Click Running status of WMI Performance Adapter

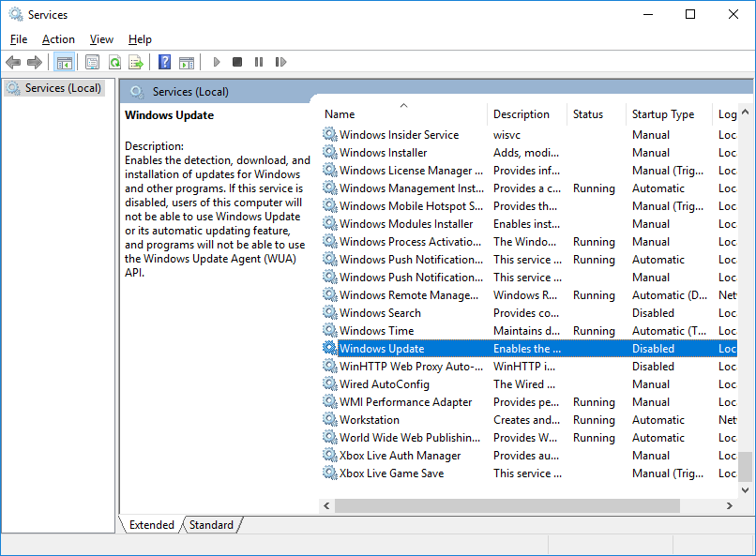(594, 402)
